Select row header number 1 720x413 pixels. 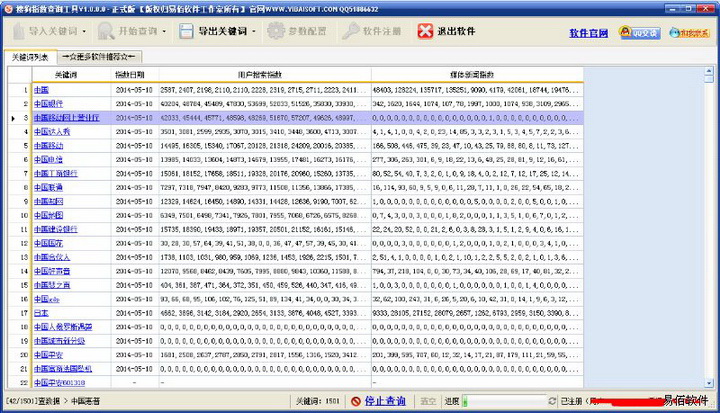pos(20,90)
